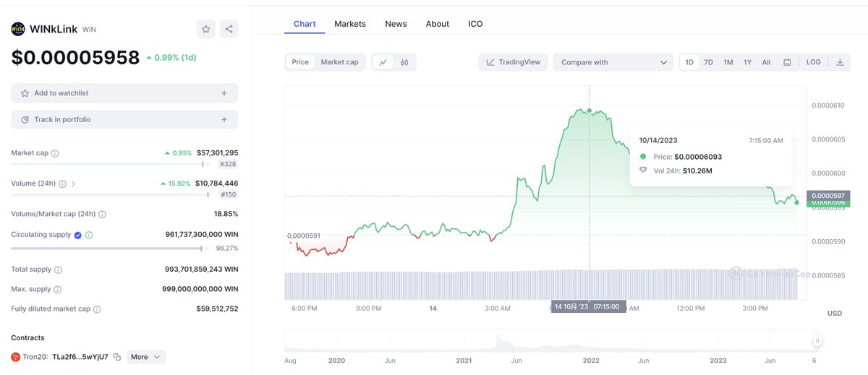The height and width of the screenshot is (375, 868).
Task: Select Market cap chart mode
Action: click(340, 62)
